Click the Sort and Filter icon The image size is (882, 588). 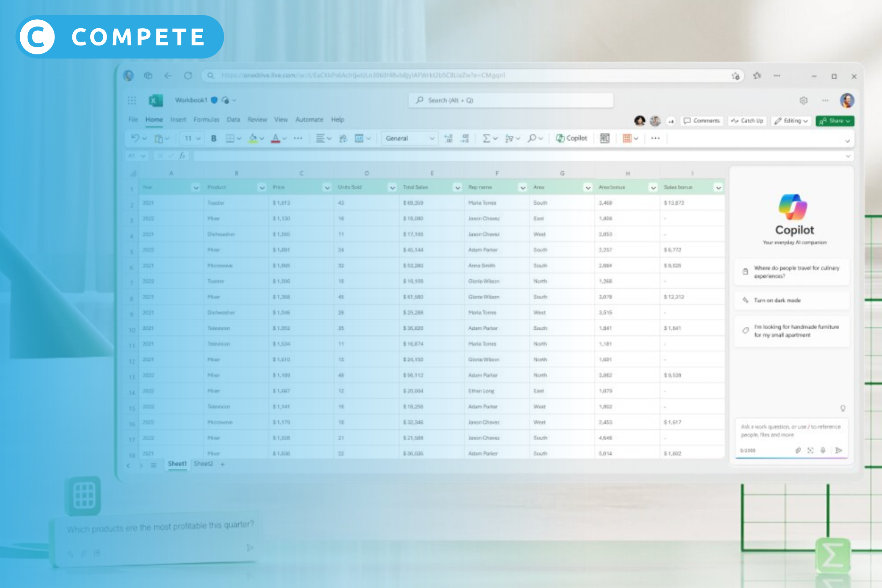[509, 138]
